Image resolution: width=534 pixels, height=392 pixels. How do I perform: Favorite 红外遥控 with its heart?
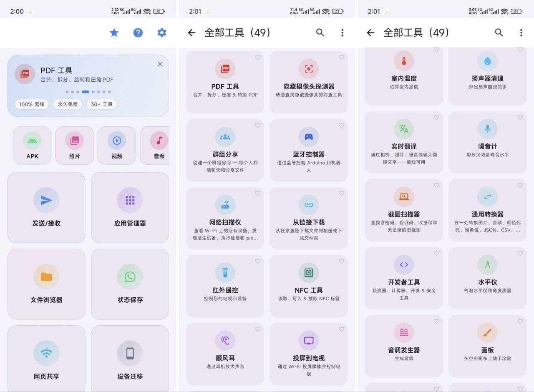click(x=258, y=261)
